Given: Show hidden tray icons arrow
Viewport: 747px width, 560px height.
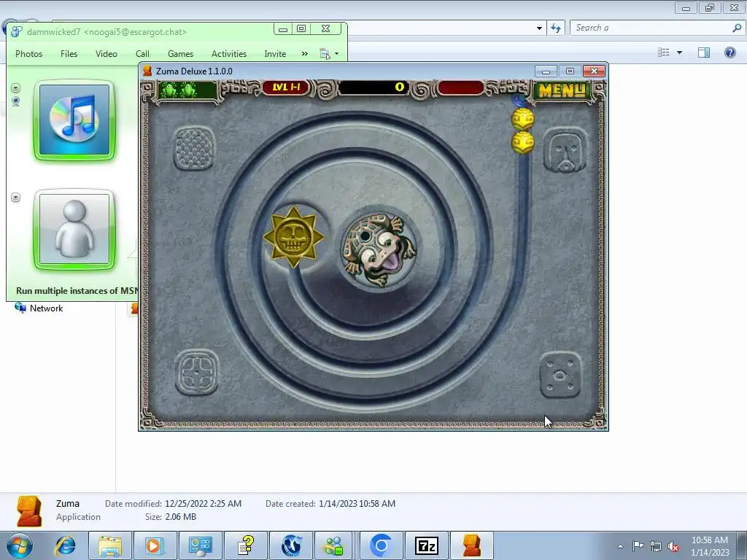Looking at the screenshot, I should [620, 546].
